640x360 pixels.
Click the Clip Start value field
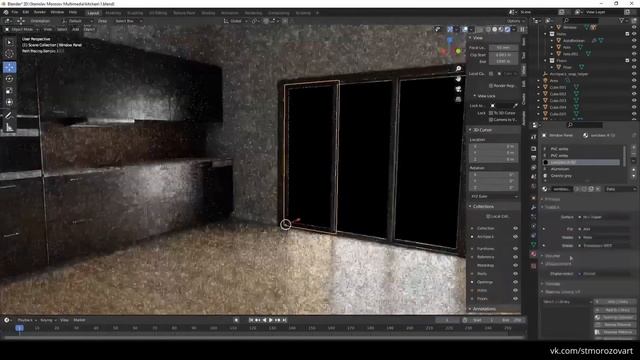(x=503, y=55)
